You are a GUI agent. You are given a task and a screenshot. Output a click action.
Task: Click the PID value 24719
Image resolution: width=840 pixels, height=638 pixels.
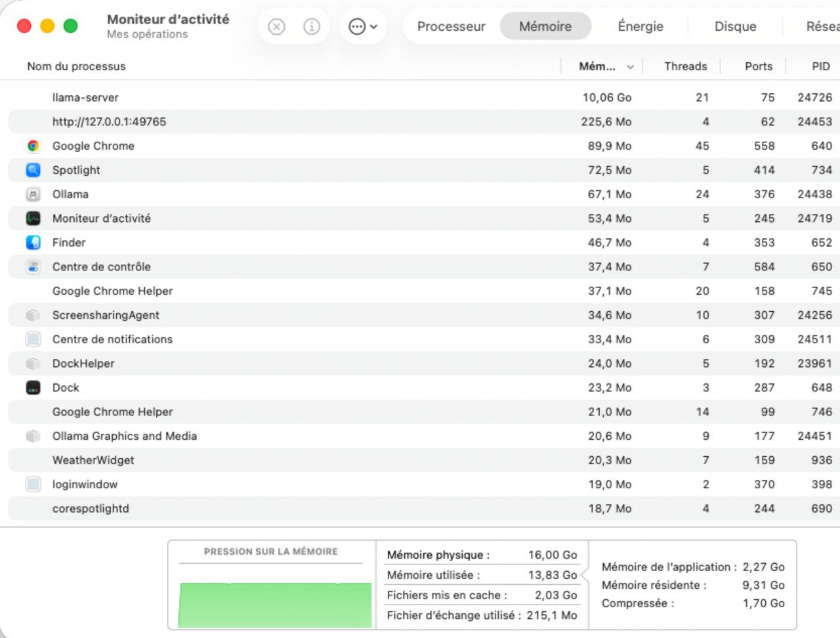pyautogui.click(x=815, y=219)
